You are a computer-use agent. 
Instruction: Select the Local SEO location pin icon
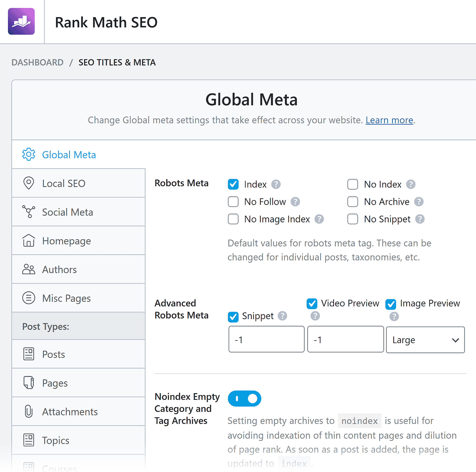[29, 183]
